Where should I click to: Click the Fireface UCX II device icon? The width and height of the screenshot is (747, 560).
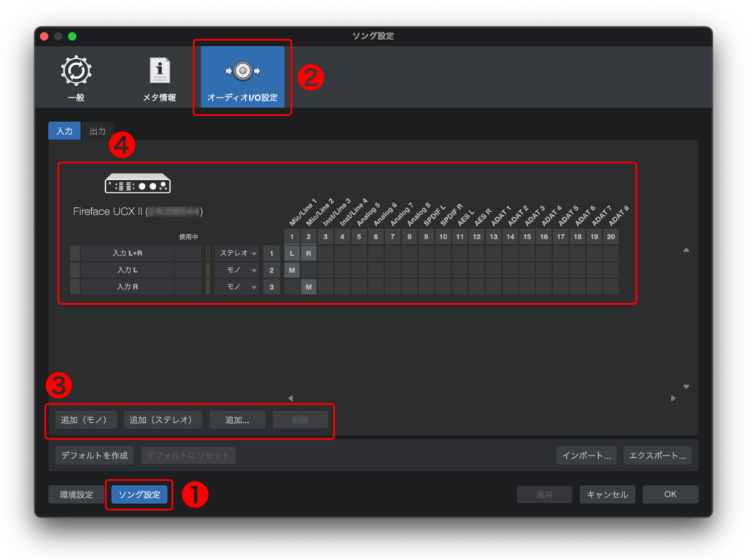[137, 182]
